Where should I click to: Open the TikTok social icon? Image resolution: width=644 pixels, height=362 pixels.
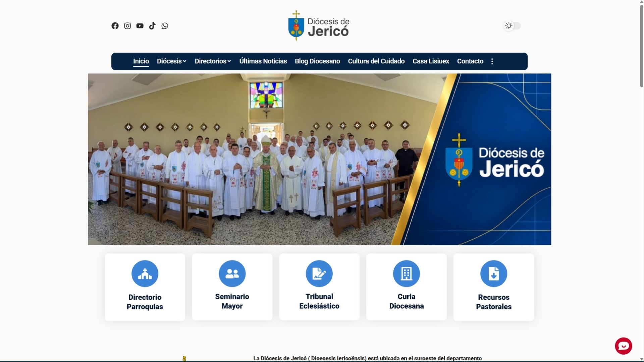pos(152,26)
